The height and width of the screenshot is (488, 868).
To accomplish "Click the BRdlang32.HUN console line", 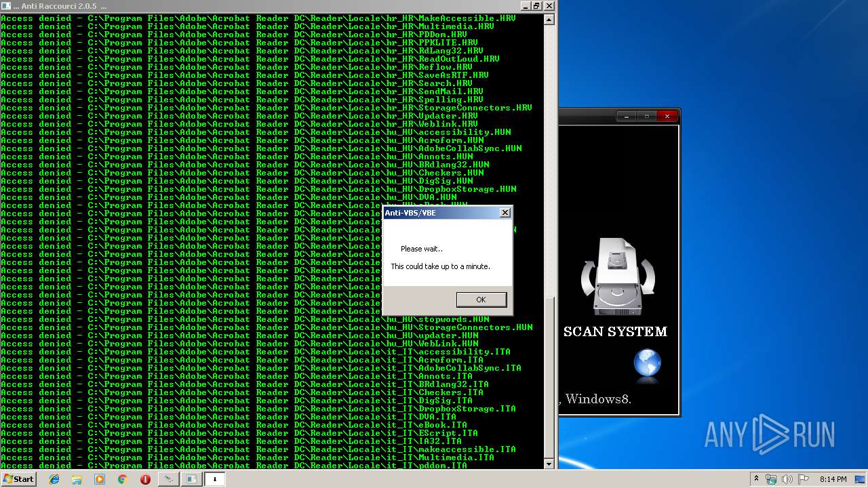I will point(245,165).
